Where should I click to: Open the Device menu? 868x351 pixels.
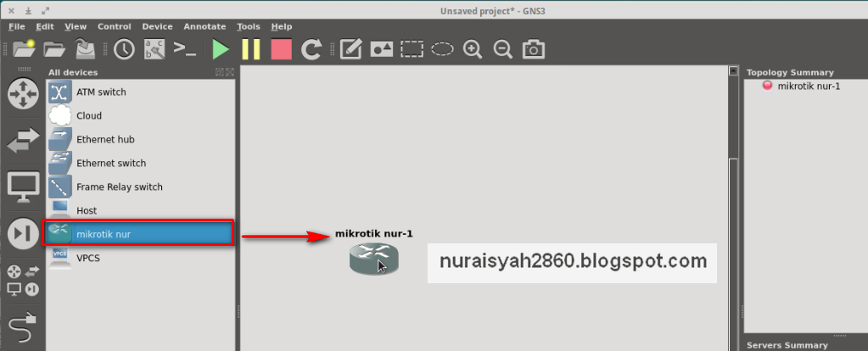click(x=157, y=26)
